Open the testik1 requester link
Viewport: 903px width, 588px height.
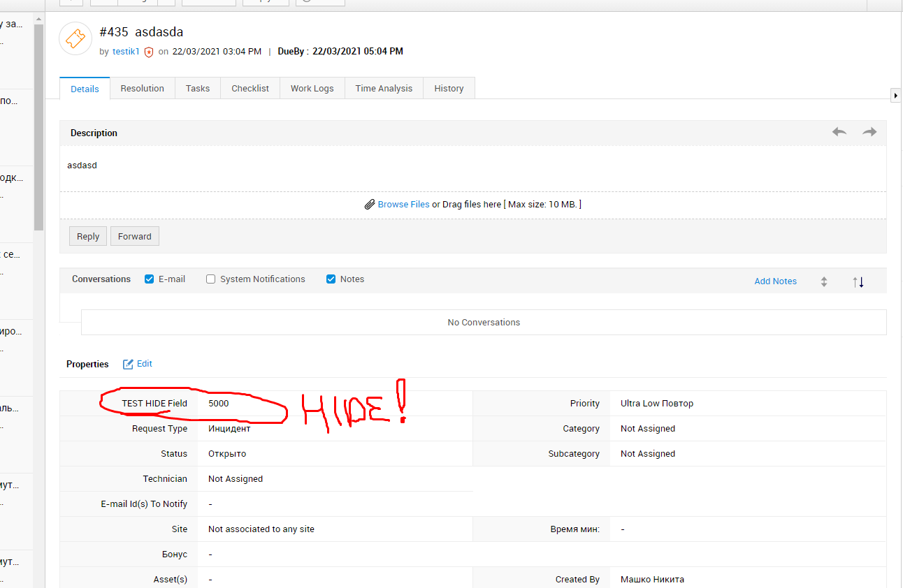pos(127,52)
